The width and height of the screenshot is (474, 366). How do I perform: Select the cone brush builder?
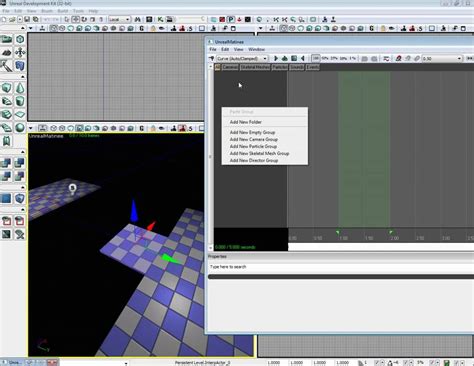(20, 88)
